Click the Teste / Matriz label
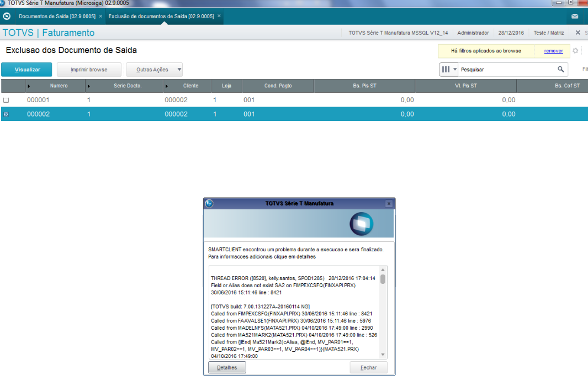 pos(549,33)
